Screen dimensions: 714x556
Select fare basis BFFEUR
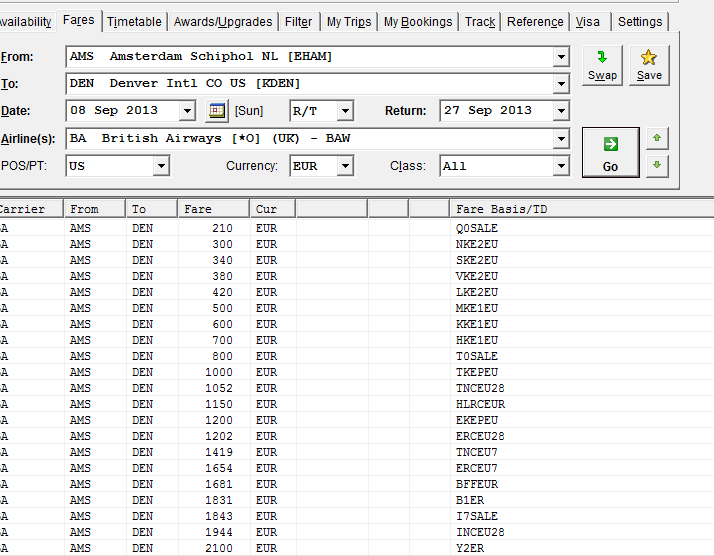click(x=476, y=484)
